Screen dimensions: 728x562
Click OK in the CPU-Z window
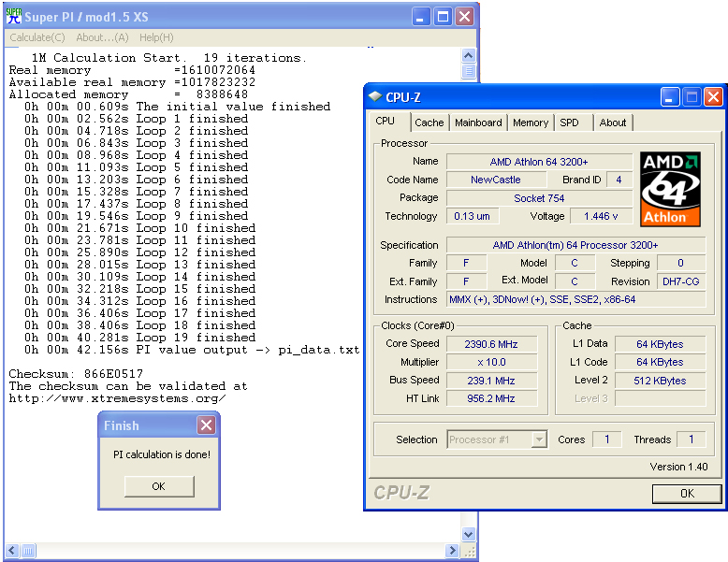pos(687,494)
